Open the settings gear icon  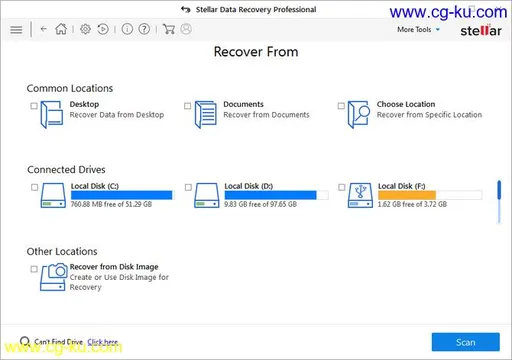pos(85,29)
